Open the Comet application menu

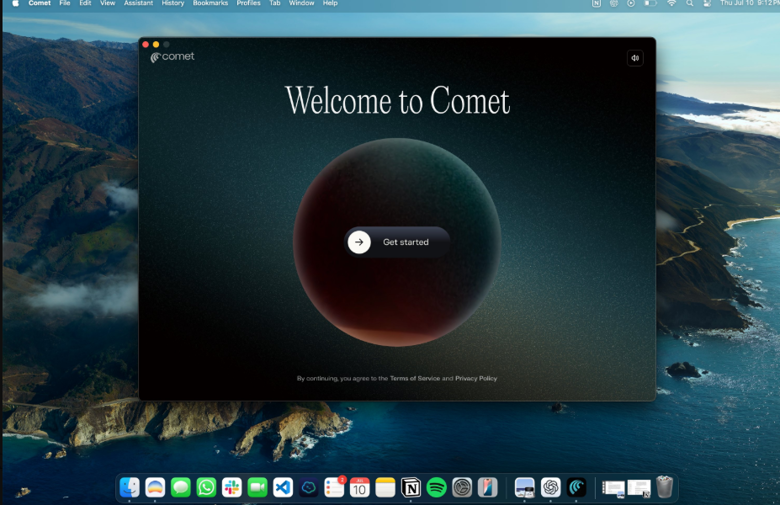(x=39, y=3)
